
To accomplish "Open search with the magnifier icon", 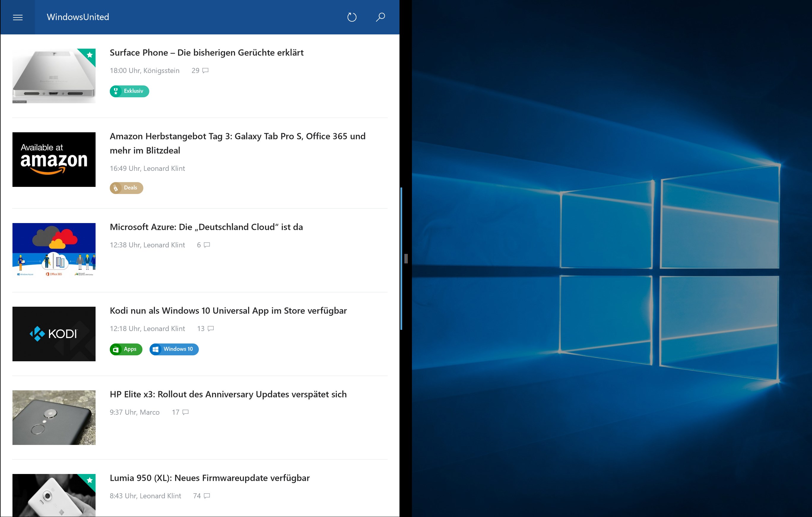I will 380,17.
